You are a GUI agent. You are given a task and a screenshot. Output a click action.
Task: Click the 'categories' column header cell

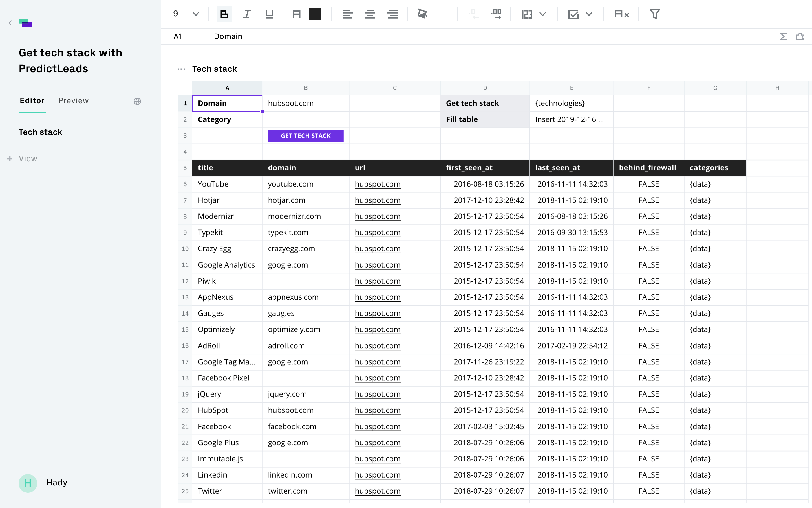(x=715, y=168)
